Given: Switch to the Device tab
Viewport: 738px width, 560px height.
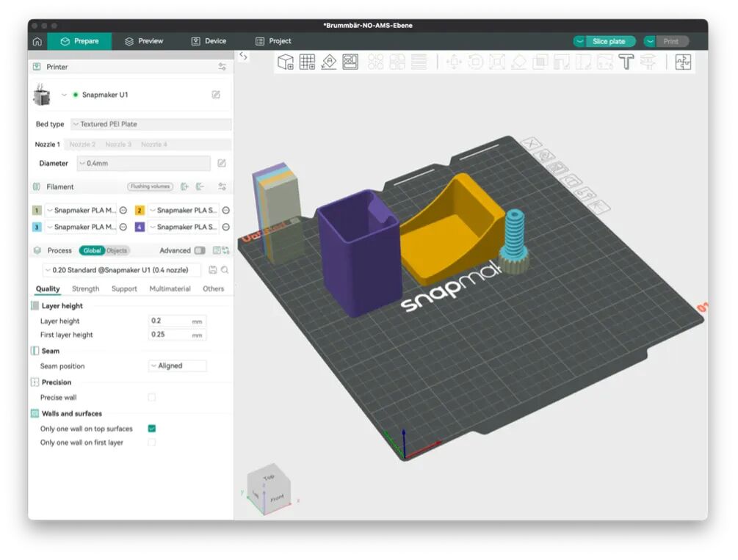Looking at the screenshot, I should coord(209,41).
